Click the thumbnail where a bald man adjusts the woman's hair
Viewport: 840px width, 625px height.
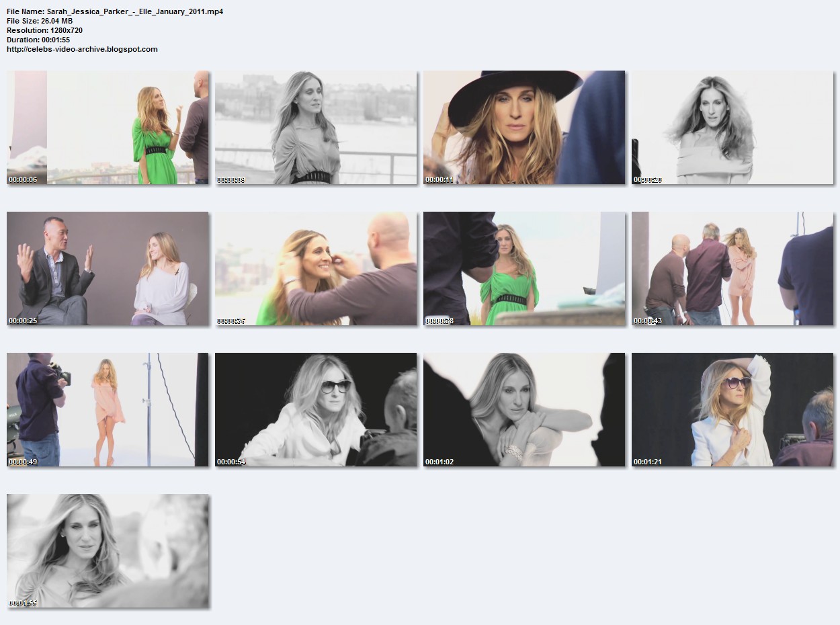316,269
